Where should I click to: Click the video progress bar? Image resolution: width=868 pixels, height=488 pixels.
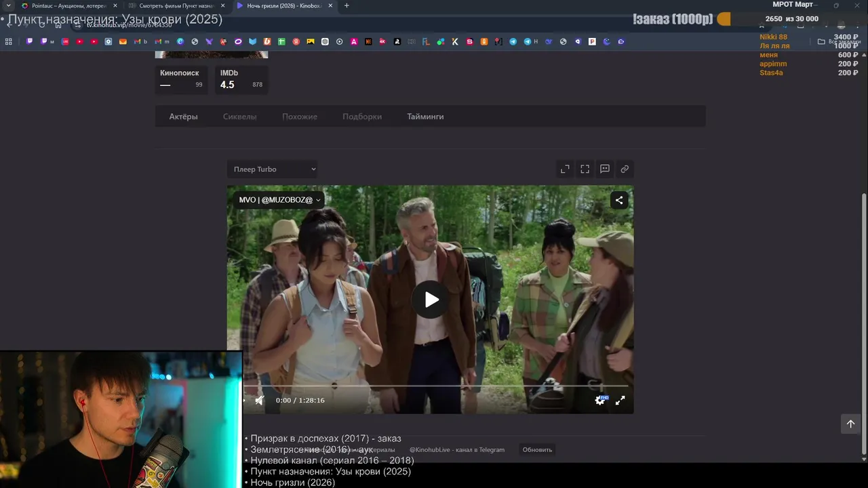430,386
